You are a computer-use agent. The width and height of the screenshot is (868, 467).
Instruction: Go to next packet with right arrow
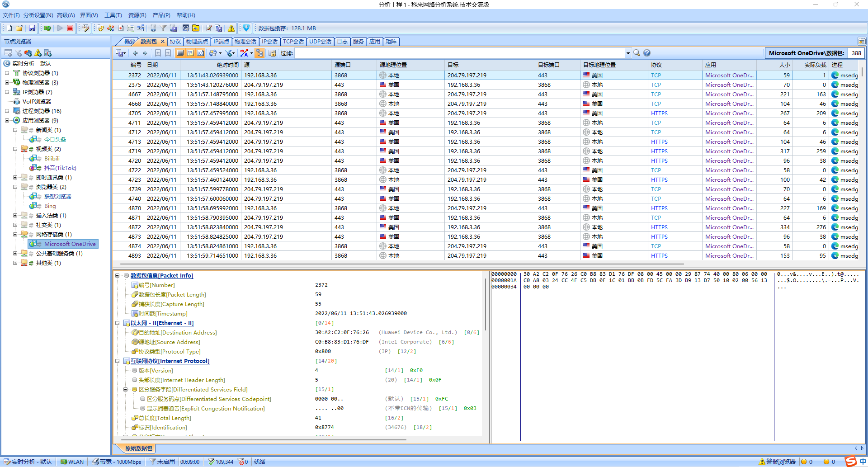pyautogui.click(x=145, y=53)
